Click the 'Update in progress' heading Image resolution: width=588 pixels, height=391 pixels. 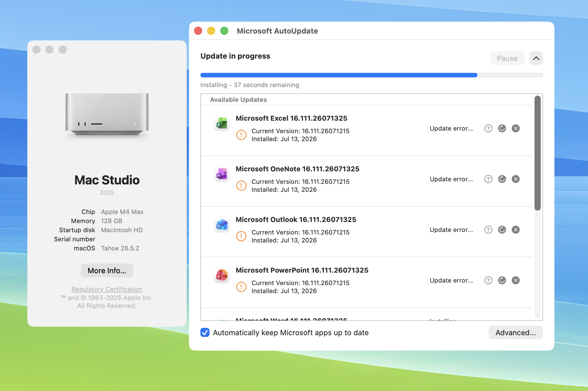[235, 56]
